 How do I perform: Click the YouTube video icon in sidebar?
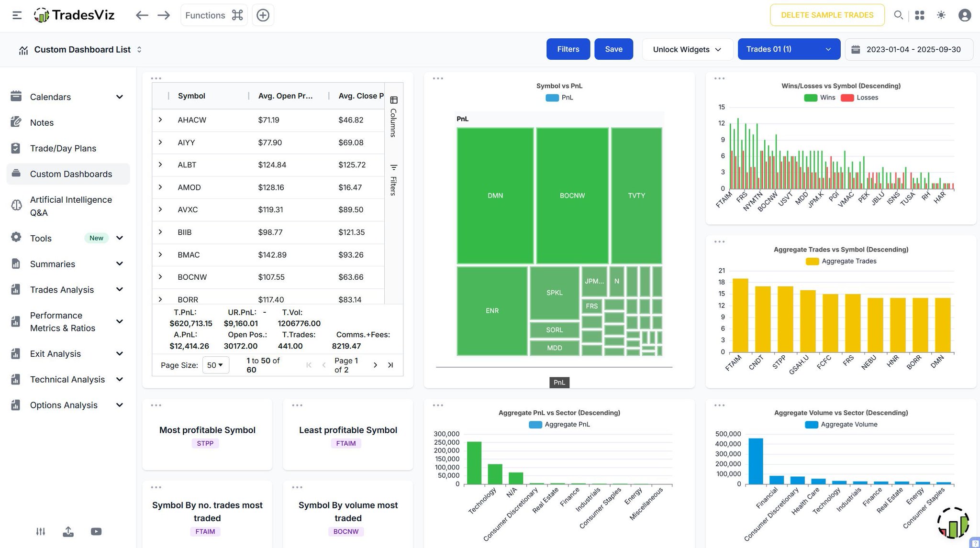96,531
